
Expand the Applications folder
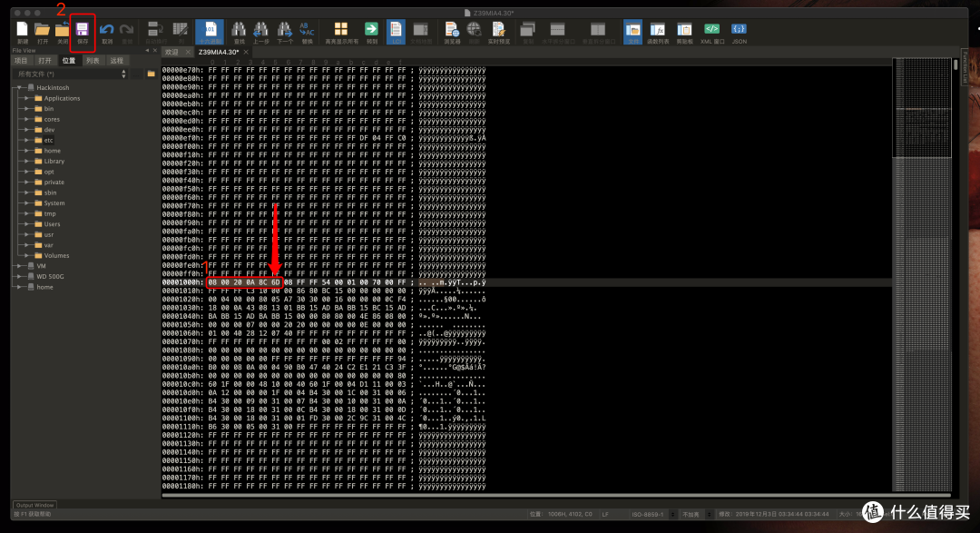tap(26, 98)
